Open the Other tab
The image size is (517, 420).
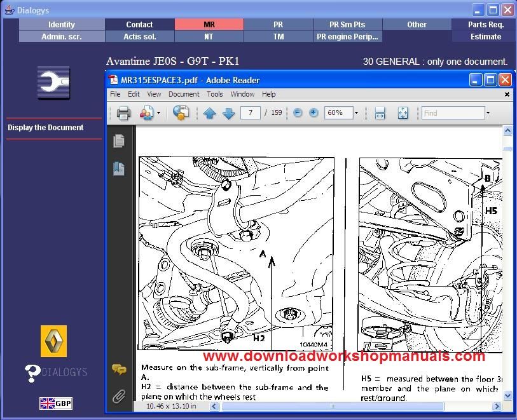(417, 24)
